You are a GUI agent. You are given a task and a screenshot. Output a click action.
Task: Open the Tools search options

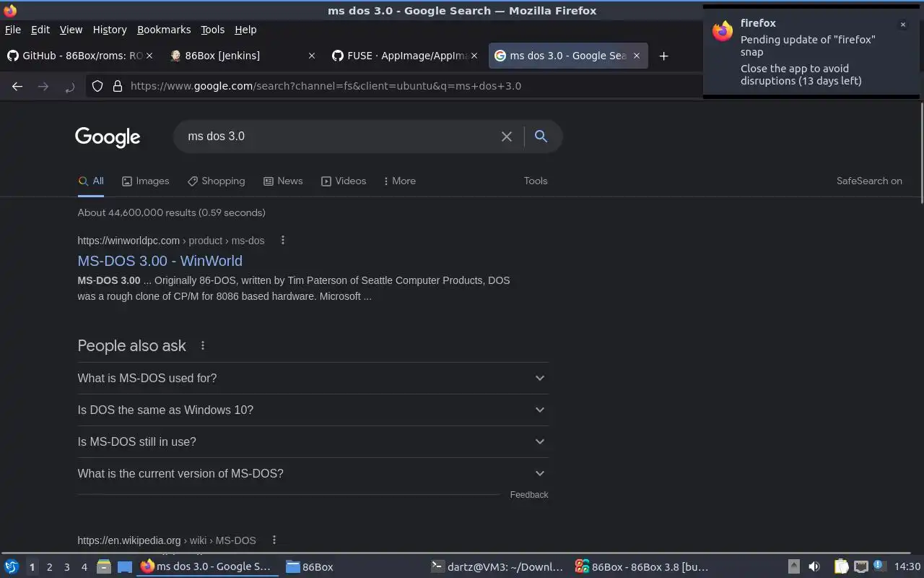pos(536,181)
